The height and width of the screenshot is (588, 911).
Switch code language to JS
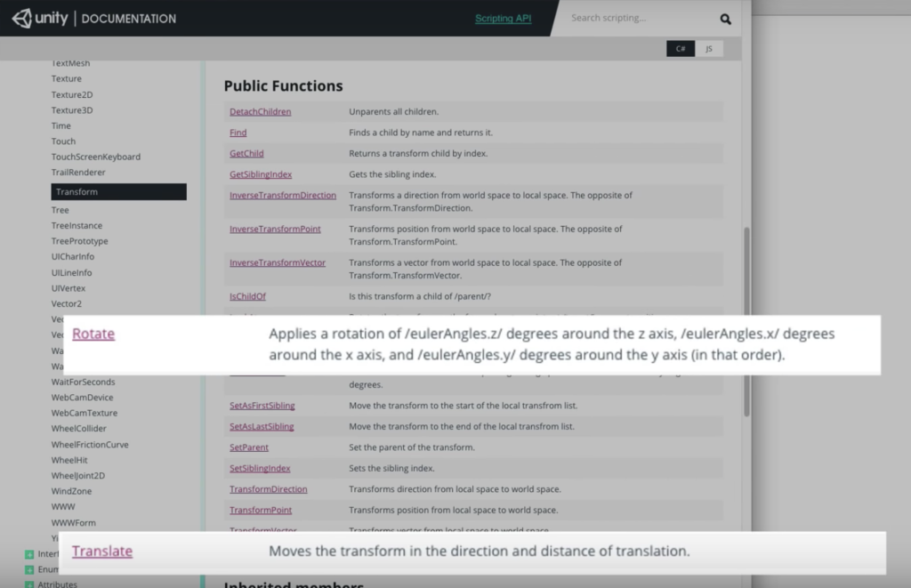tap(709, 49)
